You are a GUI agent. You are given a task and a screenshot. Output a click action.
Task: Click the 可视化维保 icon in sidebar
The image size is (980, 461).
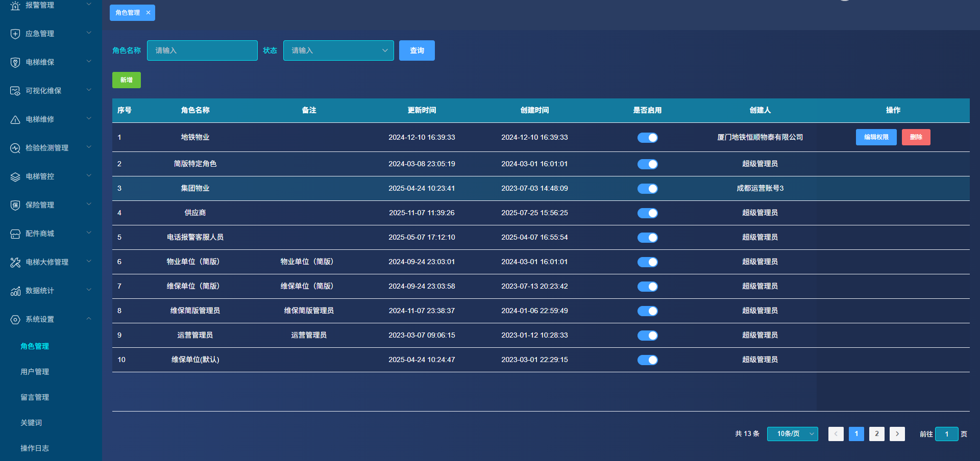point(15,91)
